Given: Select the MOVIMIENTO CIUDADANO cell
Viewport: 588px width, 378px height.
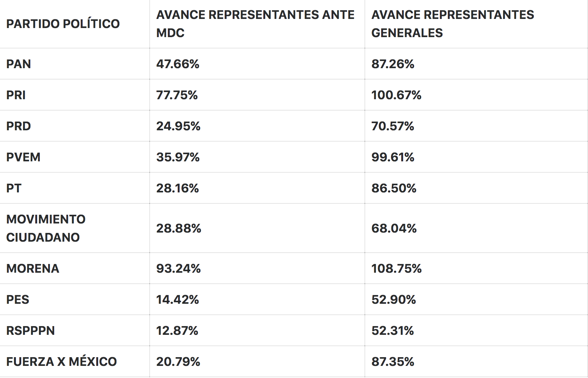Looking at the screenshot, I should [x=46, y=228].
